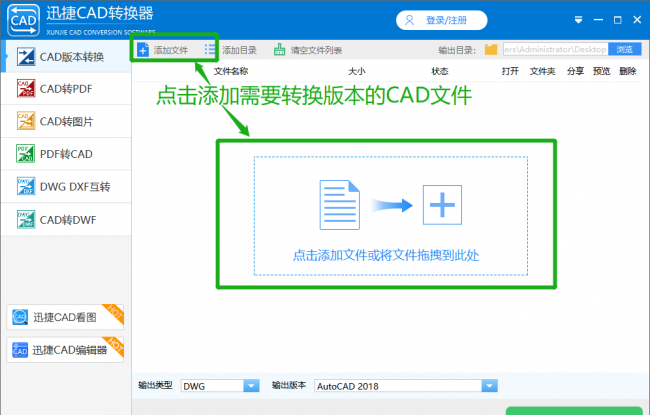Click the 登录/注册 button

(441, 20)
